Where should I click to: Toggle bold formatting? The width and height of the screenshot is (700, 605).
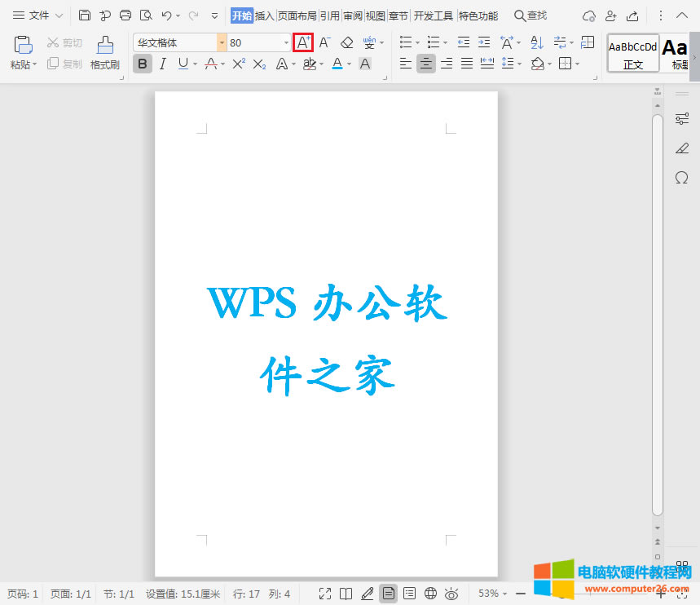point(143,64)
